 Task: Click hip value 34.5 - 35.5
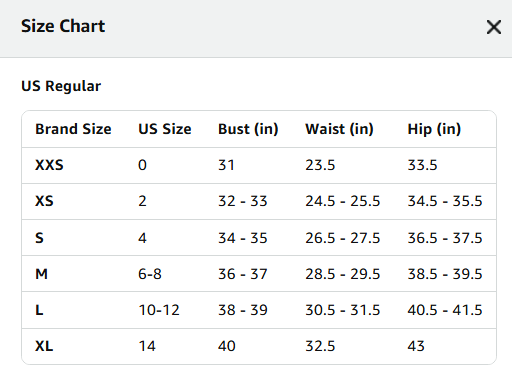445,201
